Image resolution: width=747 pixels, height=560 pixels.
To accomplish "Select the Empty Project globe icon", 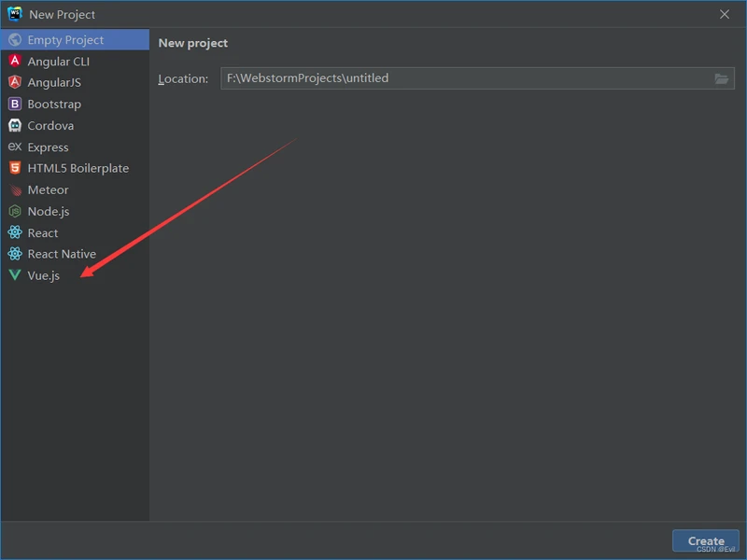I will tap(15, 39).
